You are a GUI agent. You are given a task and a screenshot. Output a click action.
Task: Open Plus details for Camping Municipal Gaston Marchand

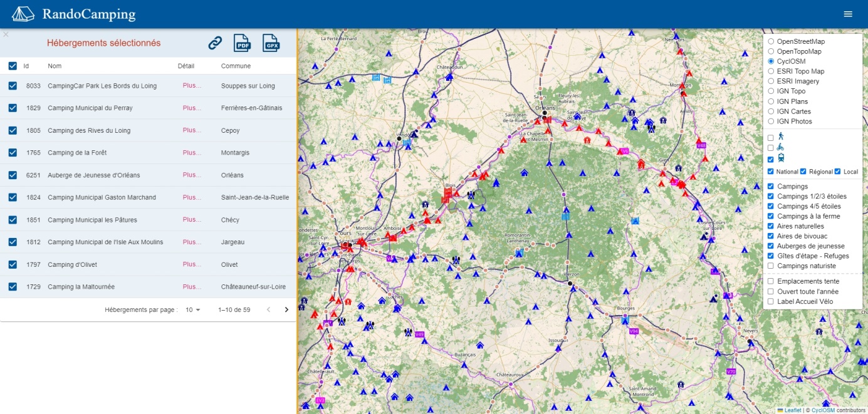tap(192, 197)
